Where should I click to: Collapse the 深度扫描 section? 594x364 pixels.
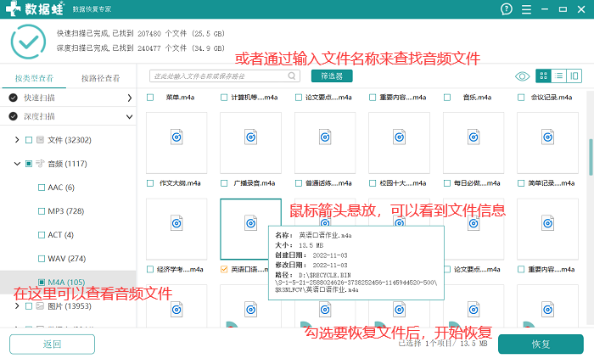click(130, 117)
